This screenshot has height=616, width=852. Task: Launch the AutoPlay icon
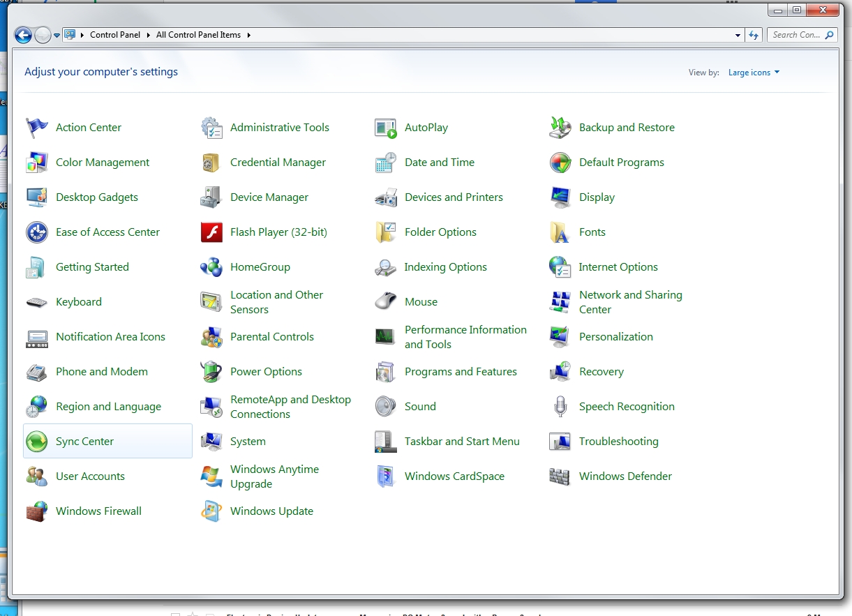click(386, 128)
